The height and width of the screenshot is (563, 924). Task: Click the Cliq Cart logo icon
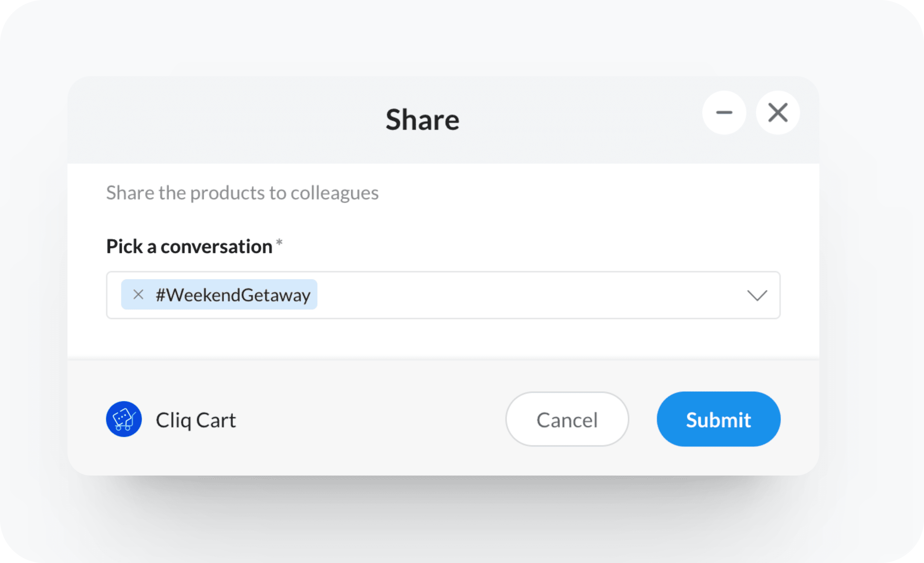tap(124, 419)
